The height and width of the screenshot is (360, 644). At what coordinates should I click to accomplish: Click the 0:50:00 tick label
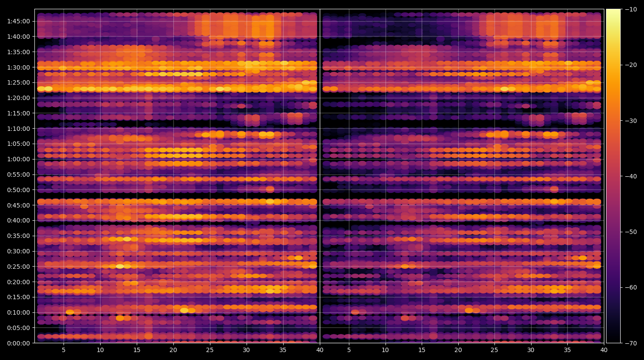click(x=19, y=190)
